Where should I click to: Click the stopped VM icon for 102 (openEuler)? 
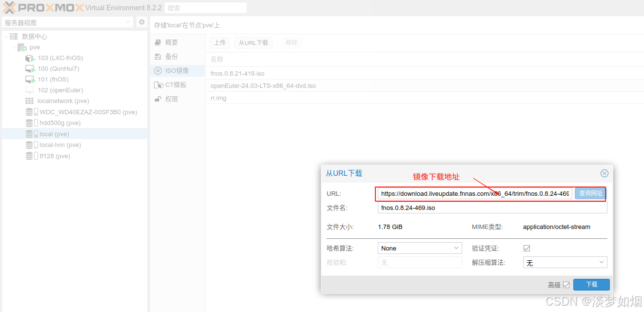tap(30, 90)
